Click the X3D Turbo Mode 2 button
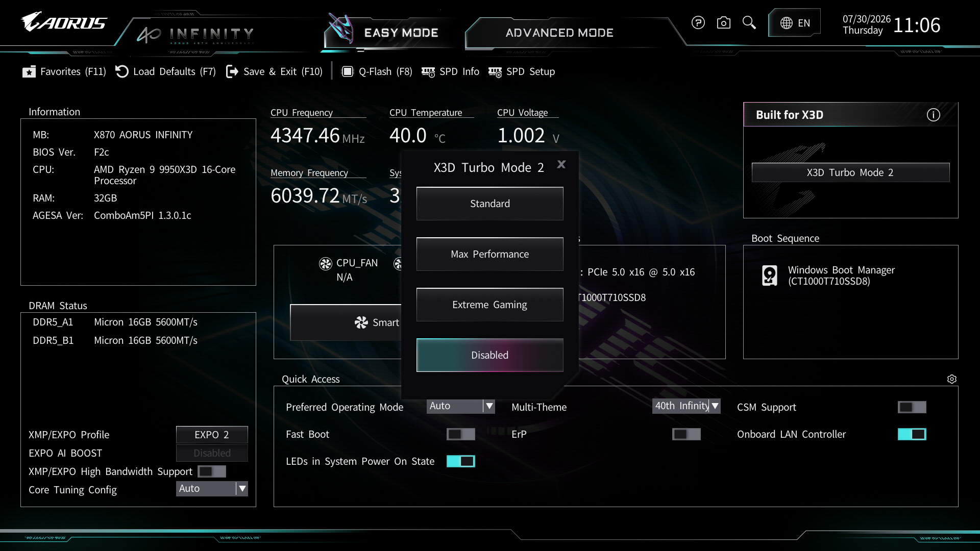 [850, 172]
